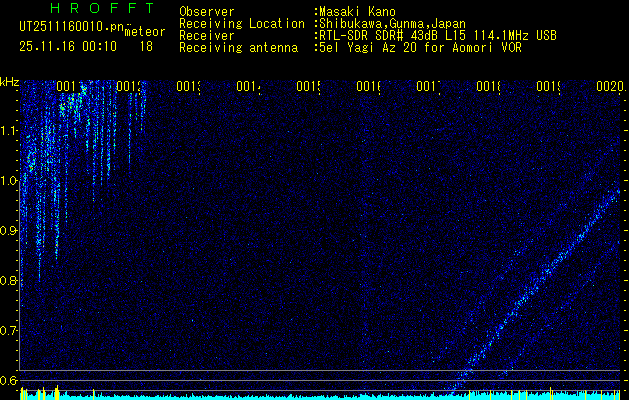Click the 0.8 kHz axis tick
Screen dimensions: 629x400
(9, 280)
